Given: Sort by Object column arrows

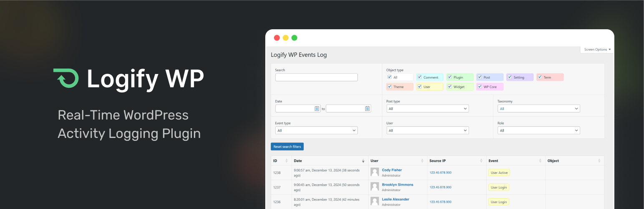Looking at the screenshot, I should tap(600, 161).
